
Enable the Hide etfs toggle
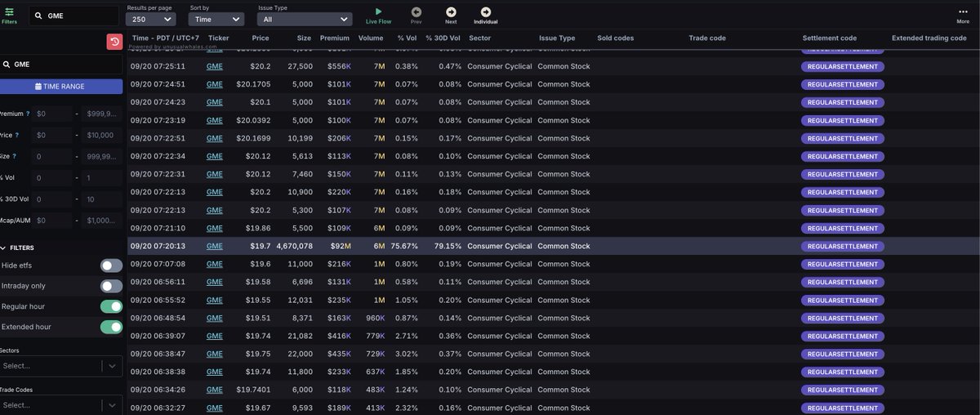coord(111,266)
